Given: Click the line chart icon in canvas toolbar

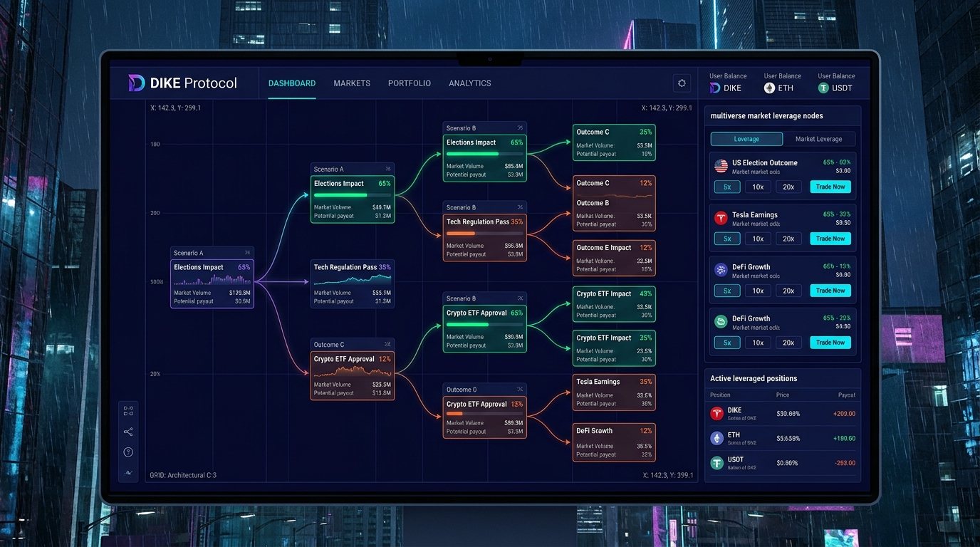Looking at the screenshot, I should [128, 472].
